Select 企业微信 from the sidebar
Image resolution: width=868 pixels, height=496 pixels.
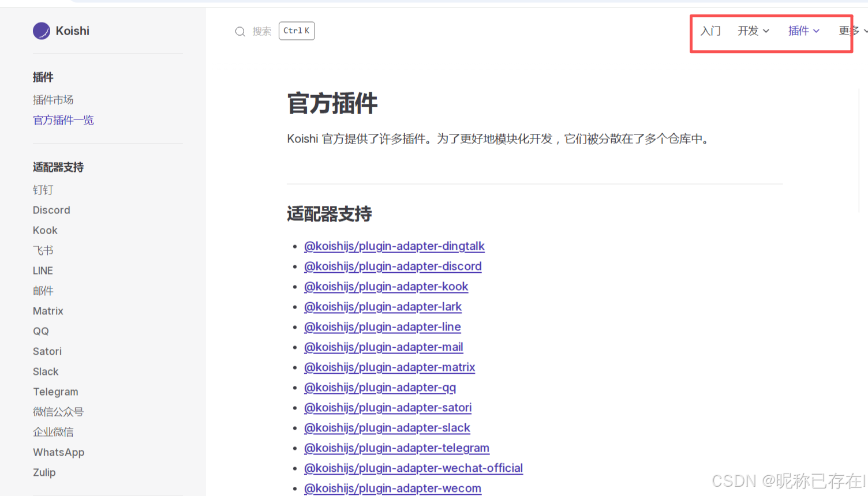pos(53,432)
